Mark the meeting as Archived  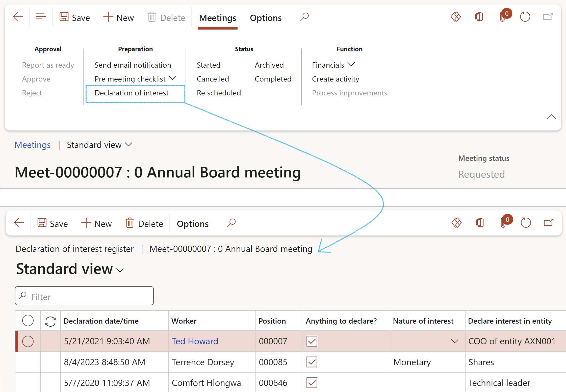tap(269, 65)
